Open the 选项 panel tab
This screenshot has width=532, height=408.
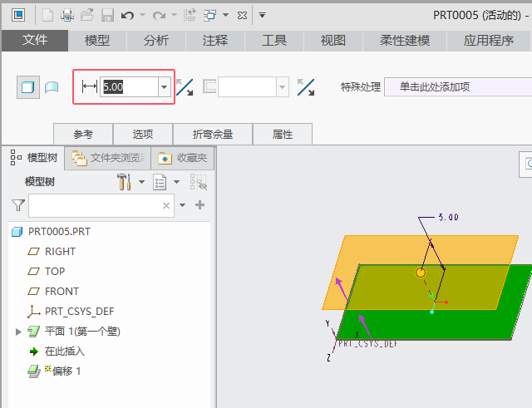point(143,135)
